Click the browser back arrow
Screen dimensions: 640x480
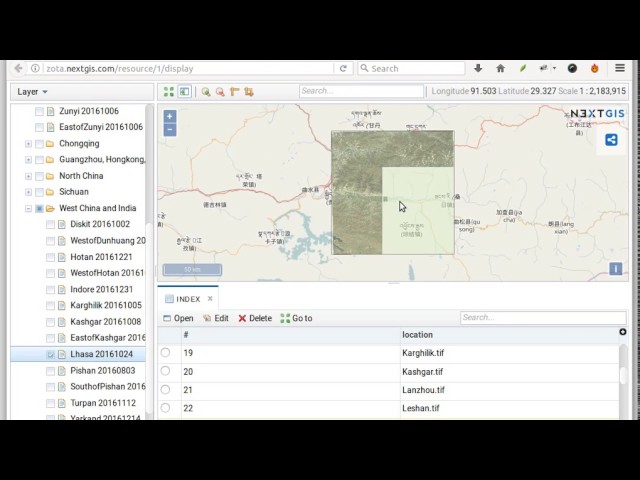pyautogui.click(x=18, y=68)
